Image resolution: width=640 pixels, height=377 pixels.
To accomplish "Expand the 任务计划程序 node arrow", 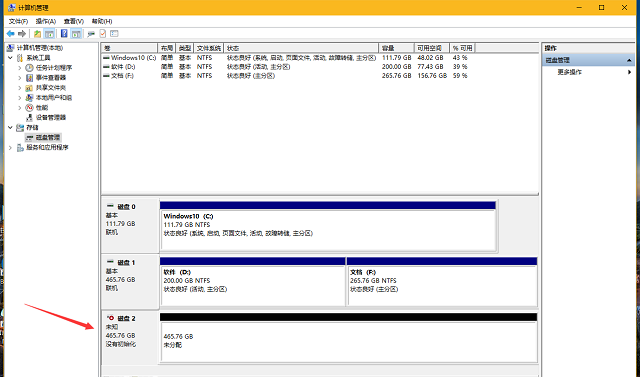I will click(20, 68).
